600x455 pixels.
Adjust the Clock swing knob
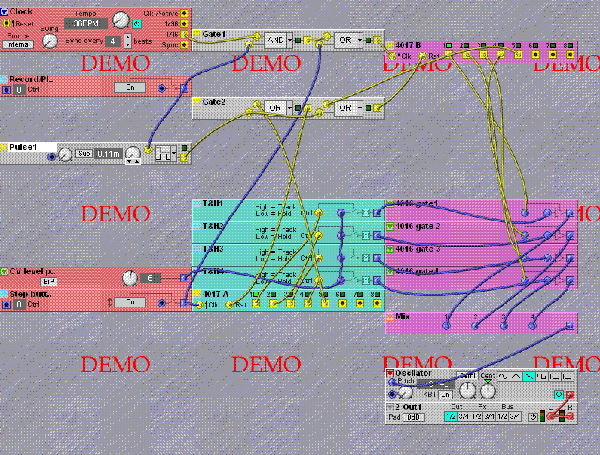tap(50, 41)
